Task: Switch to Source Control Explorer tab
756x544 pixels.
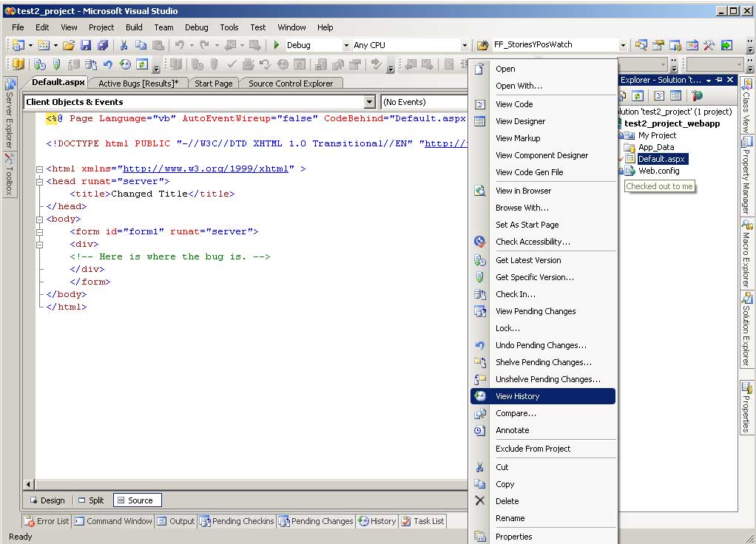Action: (x=291, y=84)
